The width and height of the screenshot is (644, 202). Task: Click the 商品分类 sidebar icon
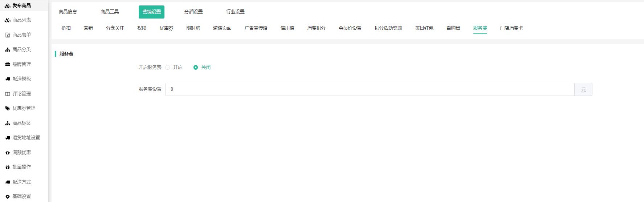coord(7,50)
